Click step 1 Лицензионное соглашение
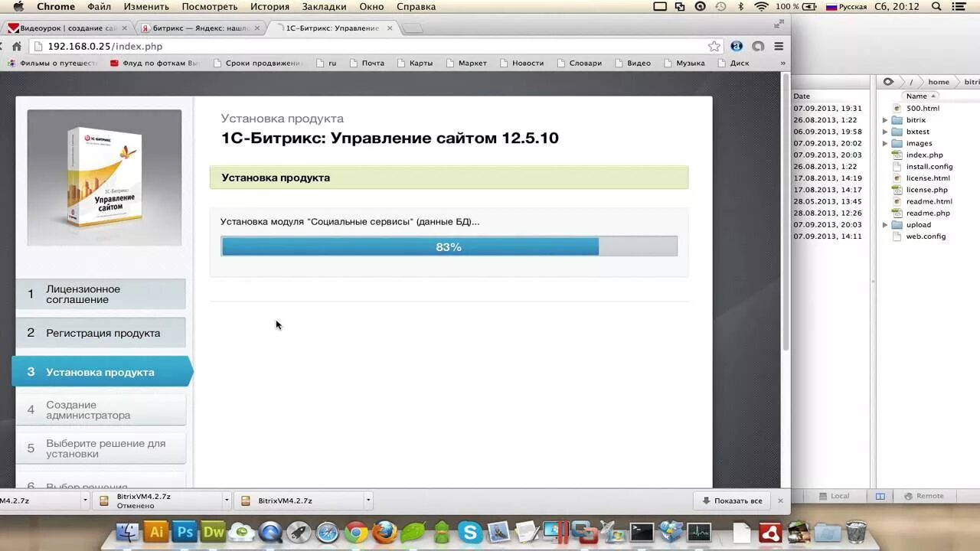This screenshot has height=551, width=980. (100, 295)
